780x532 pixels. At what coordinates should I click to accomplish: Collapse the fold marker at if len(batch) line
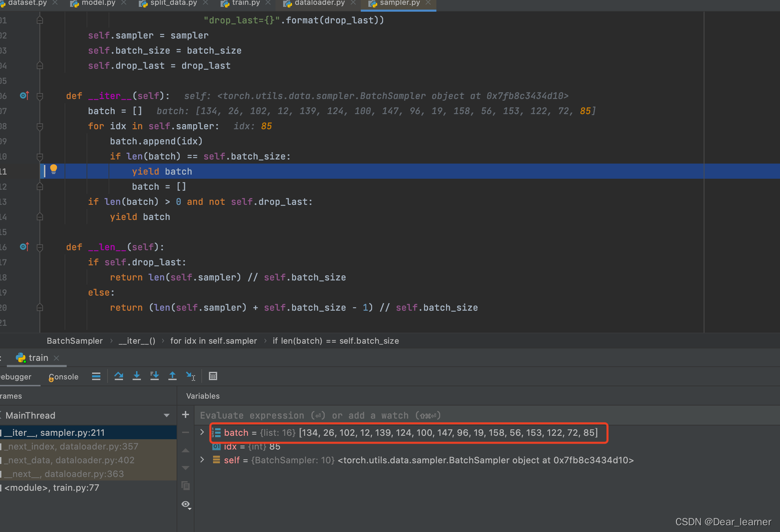pos(40,156)
